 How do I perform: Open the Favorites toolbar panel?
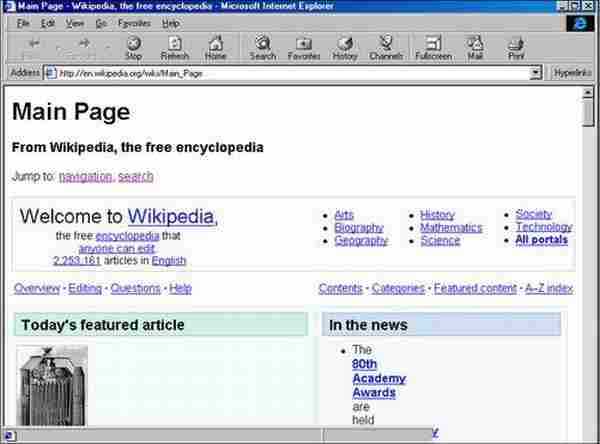(x=304, y=47)
